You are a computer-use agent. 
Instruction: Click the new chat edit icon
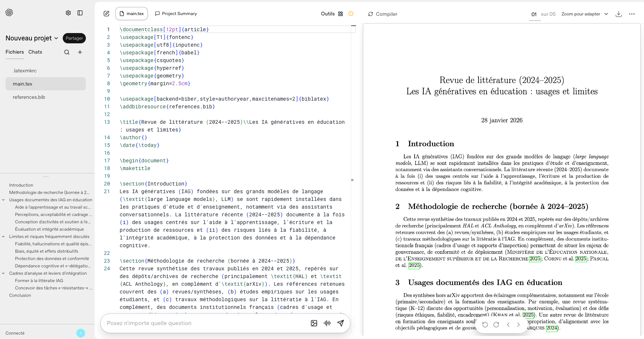coord(106,14)
